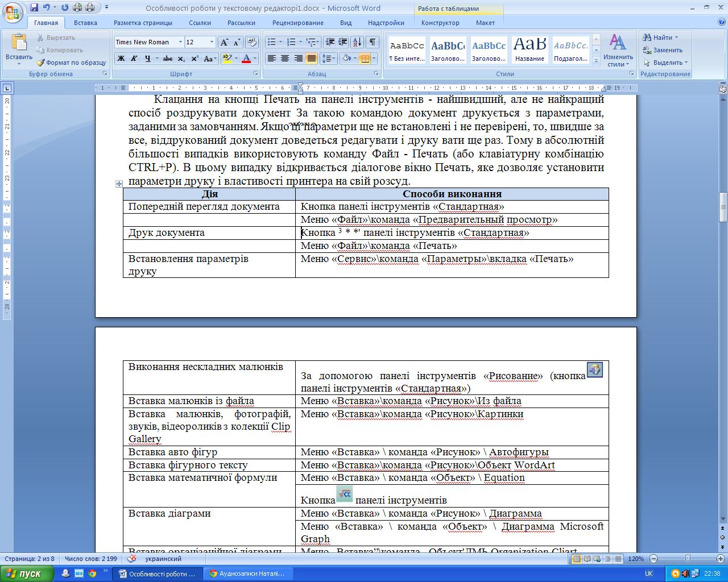Pick the Формат по образцу painter
728x582 pixels.
tap(71, 63)
